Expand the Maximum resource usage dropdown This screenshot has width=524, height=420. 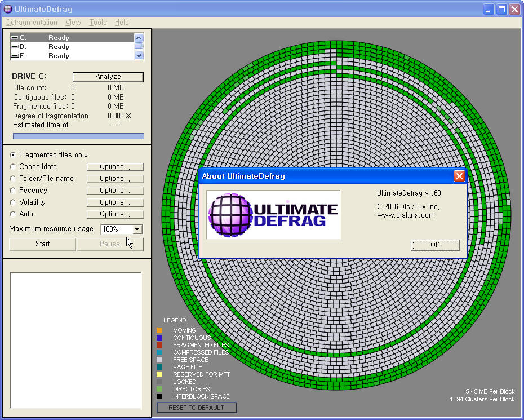tap(137, 229)
